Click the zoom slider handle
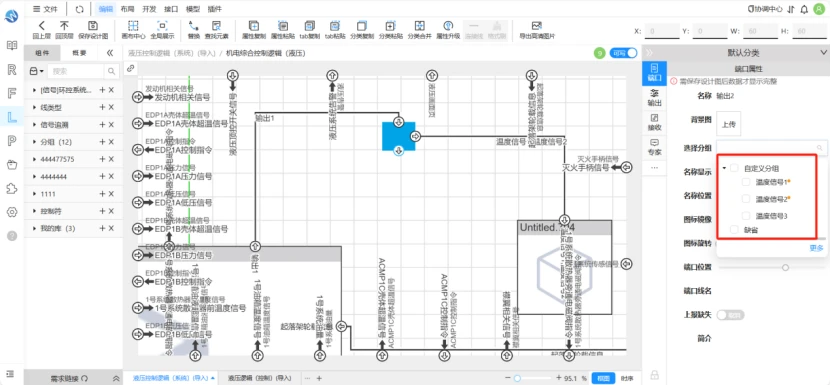 click(517, 378)
